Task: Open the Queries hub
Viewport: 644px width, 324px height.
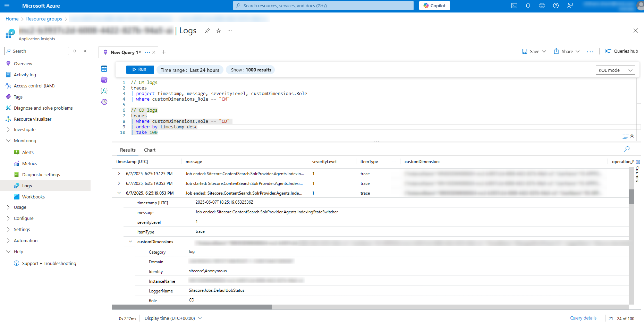Action: [x=622, y=51]
